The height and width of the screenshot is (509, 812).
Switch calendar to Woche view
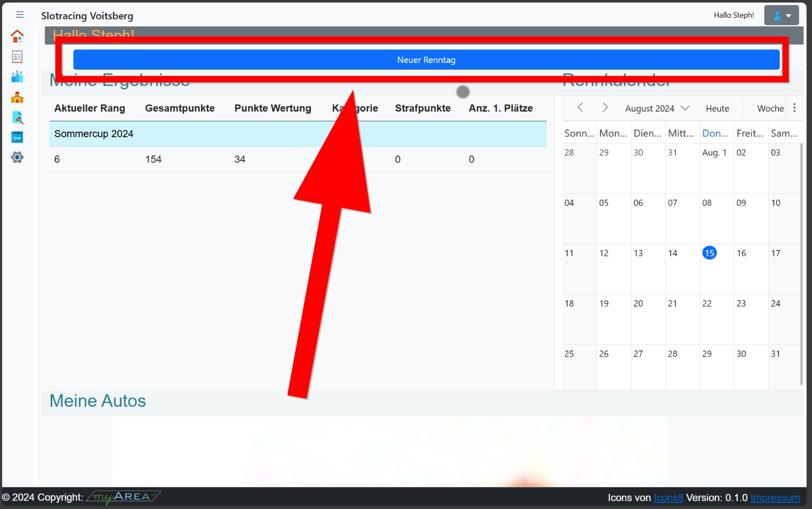coord(770,108)
